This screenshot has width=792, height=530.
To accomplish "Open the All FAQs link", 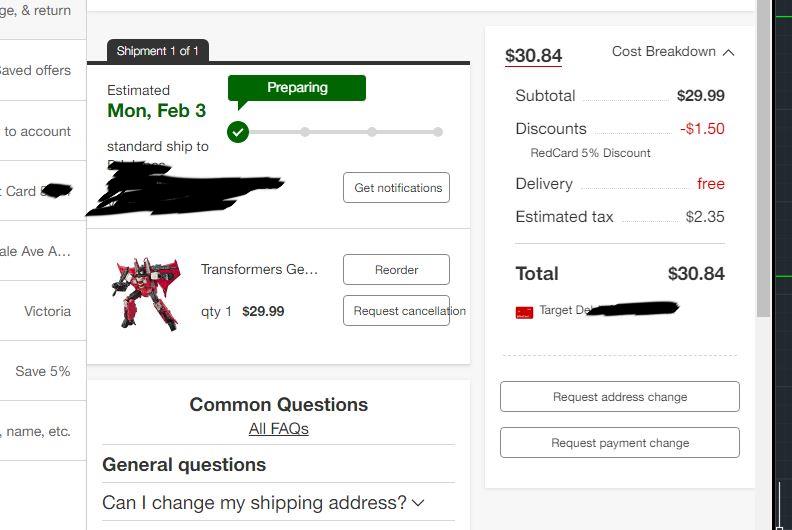I will [278, 429].
